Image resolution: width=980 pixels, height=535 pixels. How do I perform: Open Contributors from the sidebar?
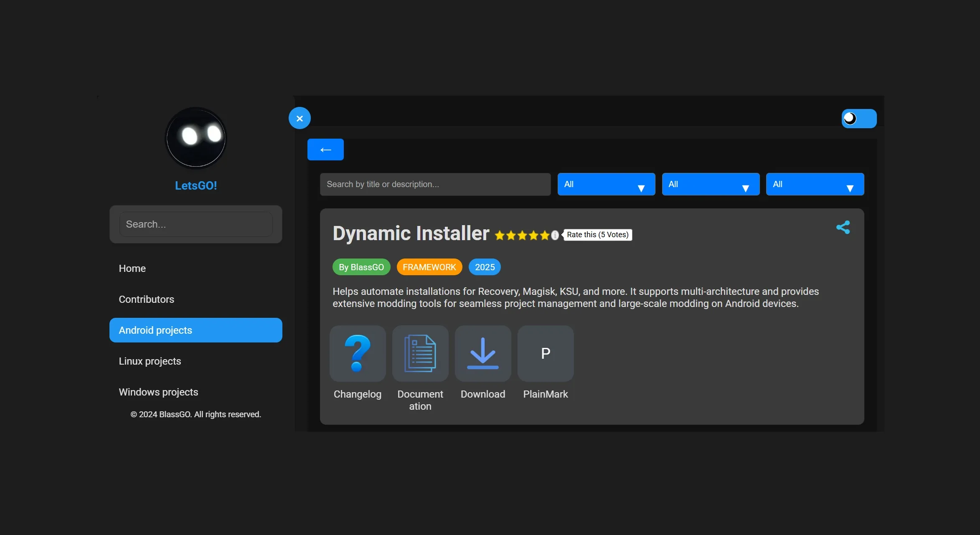coord(146,299)
